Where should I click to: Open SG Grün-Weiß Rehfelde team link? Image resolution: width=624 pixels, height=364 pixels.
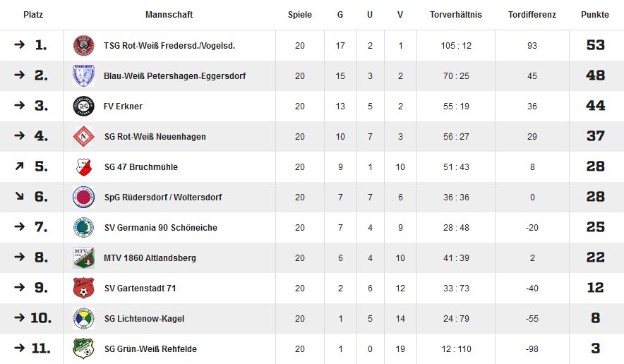tap(150, 349)
